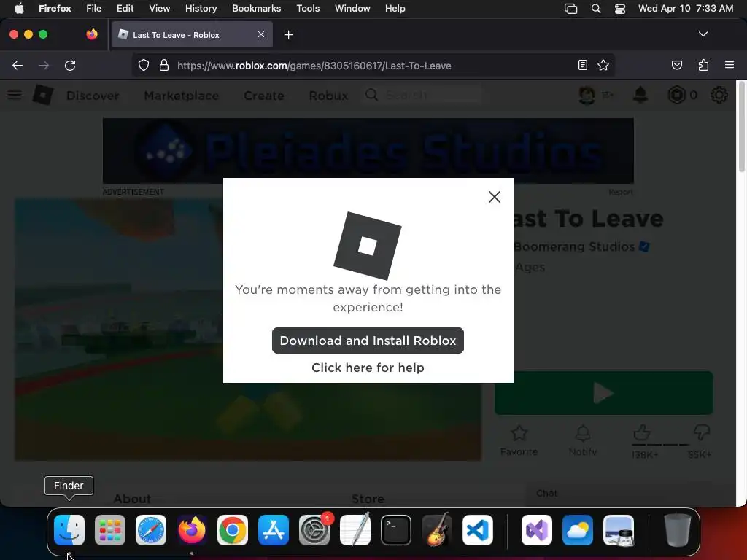Screen dimensions: 747x560
Task: Open the File menu
Action: pos(93,9)
